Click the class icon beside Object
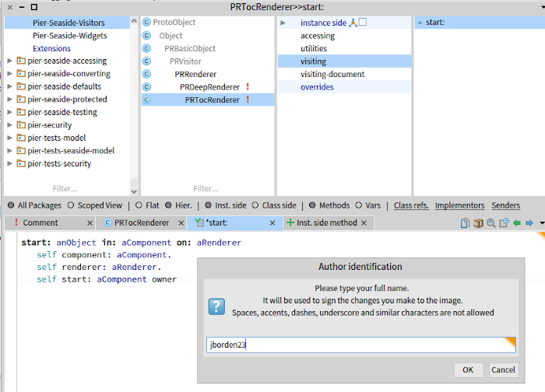Image resolution: width=545 pixels, height=392 pixels. point(146,36)
